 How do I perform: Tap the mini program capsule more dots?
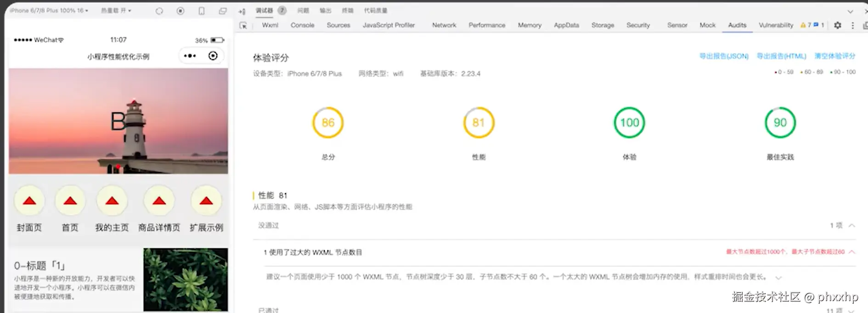190,56
